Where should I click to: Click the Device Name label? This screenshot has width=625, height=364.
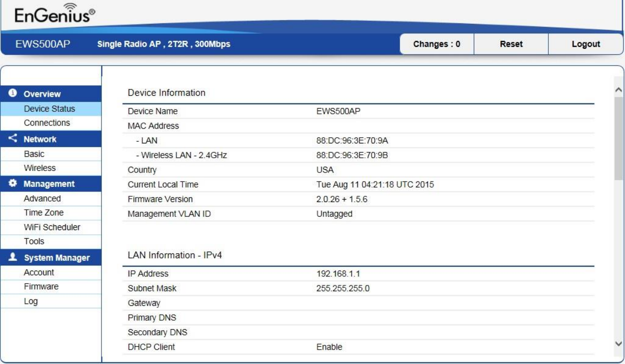(152, 111)
